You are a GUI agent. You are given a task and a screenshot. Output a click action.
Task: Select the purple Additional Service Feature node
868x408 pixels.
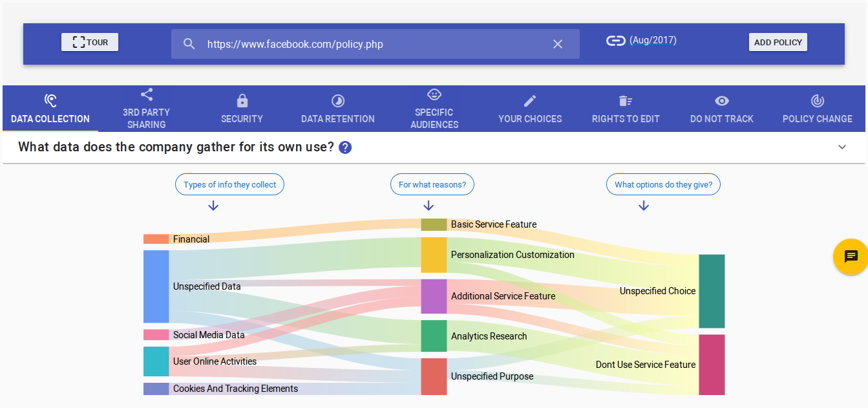point(434,296)
